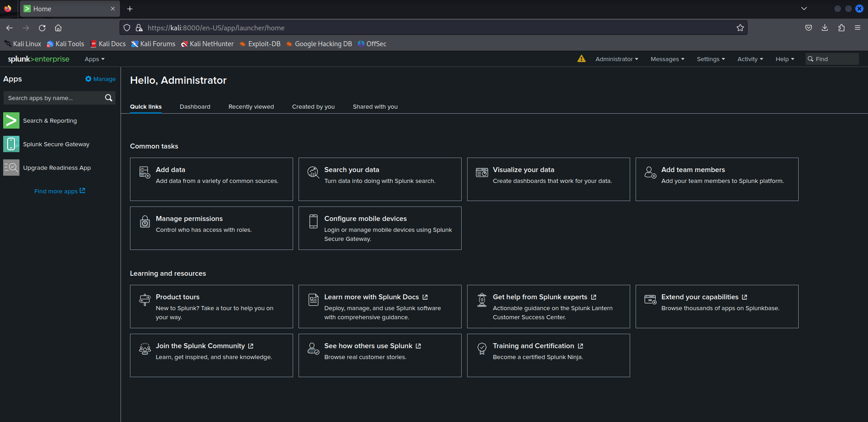Screen dimensions: 868x422
Task: Select the Recently viewed tab
Action: (251, 106)
